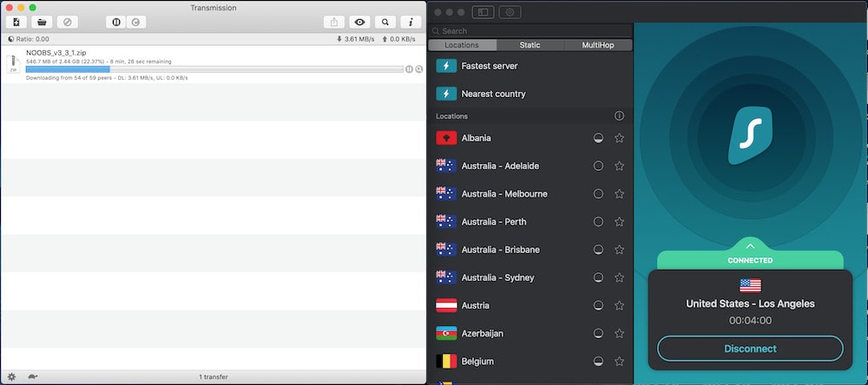Image resolution: width=868 pixels, height=385 pixels.
Task: Click the remove transfer toolbar icon
Action: (x=67, y=22)
